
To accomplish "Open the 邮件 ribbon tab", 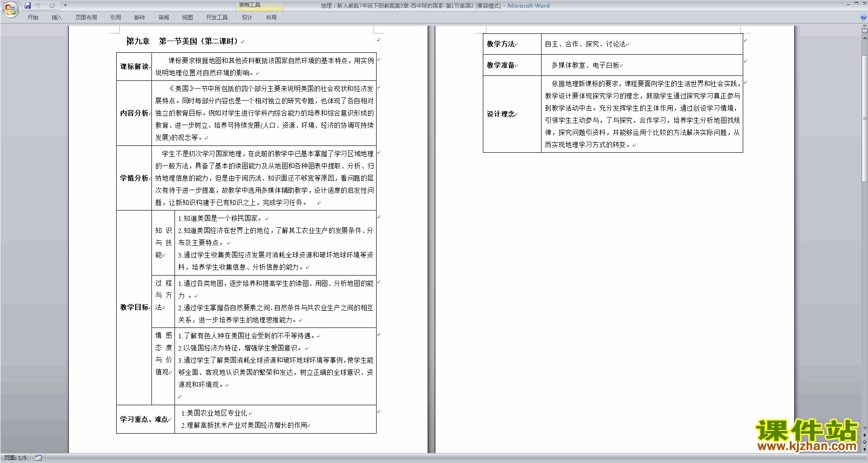I will 140,17.
